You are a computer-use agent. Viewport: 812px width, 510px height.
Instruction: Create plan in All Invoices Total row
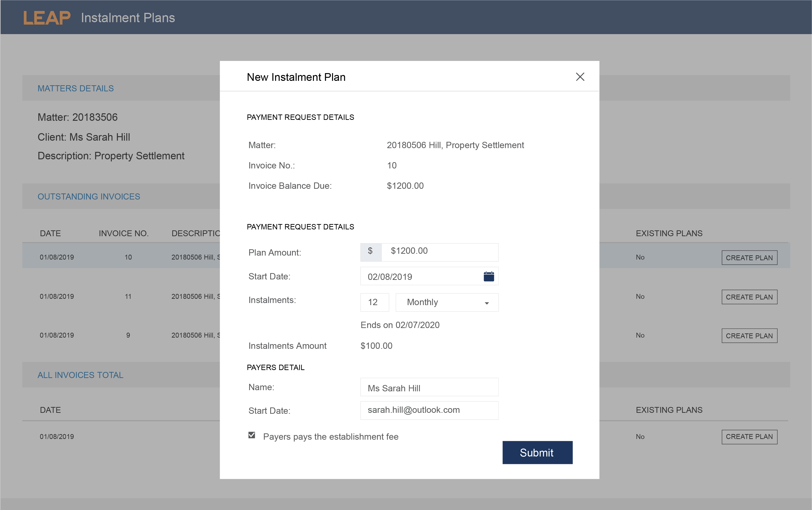tap(749, 436)
